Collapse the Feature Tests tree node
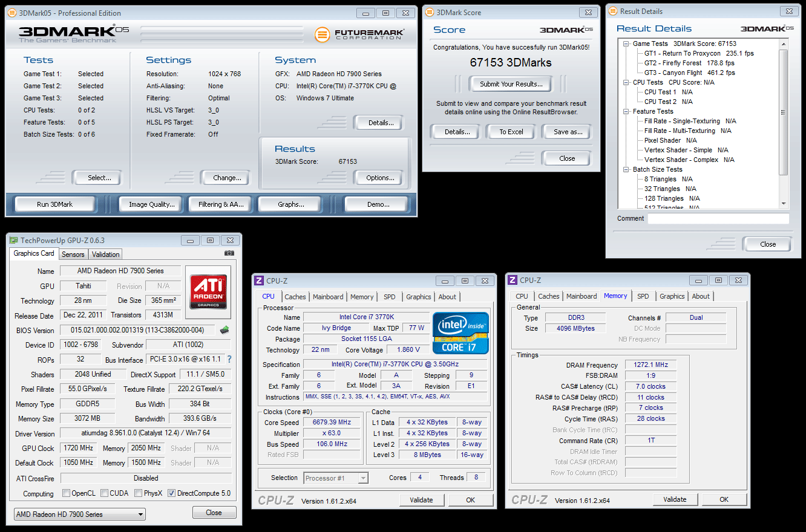 625,111
